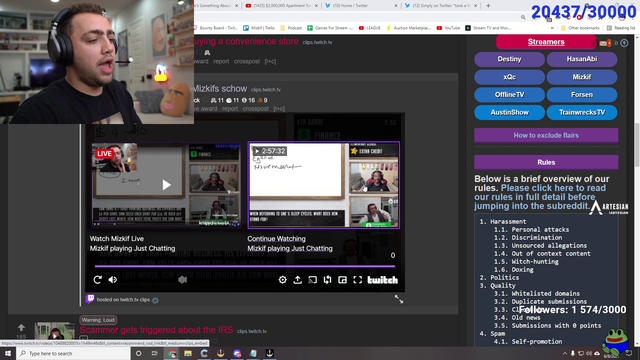
Task: Choose the Forsen flair button
Action: (x=582, y=95)
